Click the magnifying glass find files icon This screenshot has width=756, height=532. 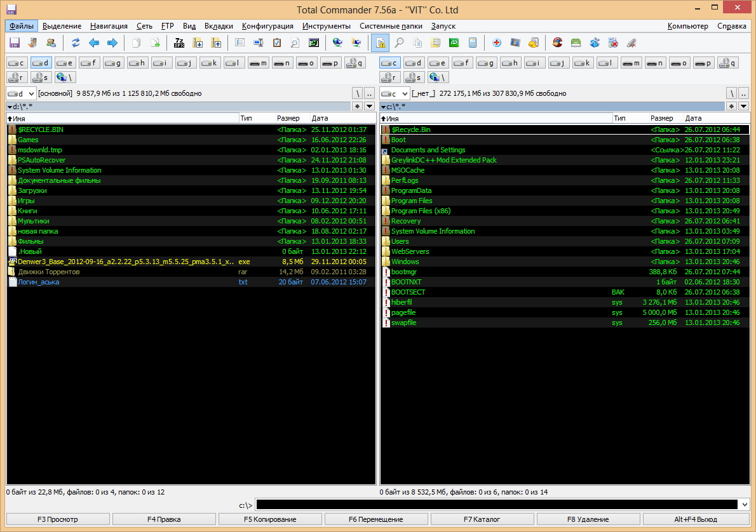click(x=399, y=43)
